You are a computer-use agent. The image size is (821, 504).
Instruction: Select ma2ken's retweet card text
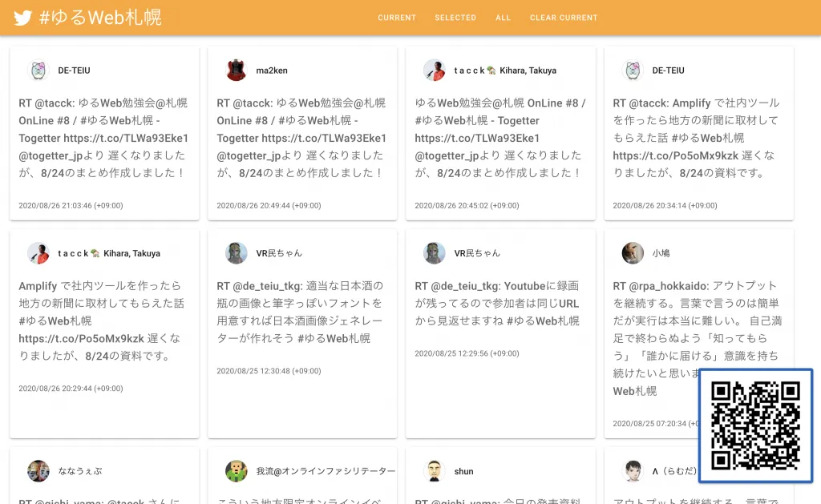pos(301,138)
